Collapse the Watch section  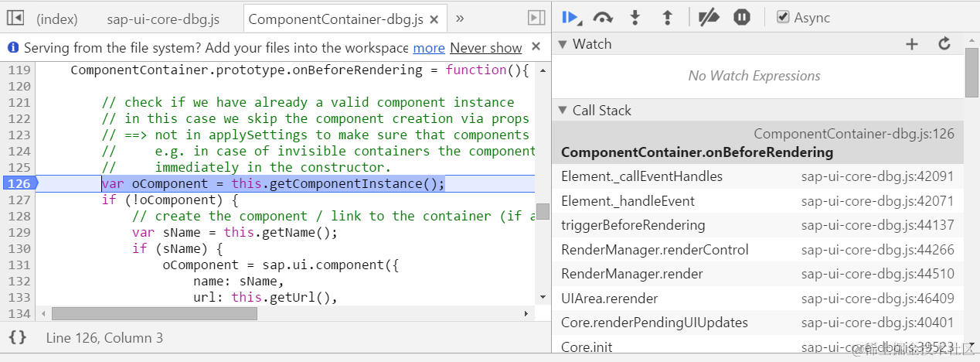click(x=563, y=44)
